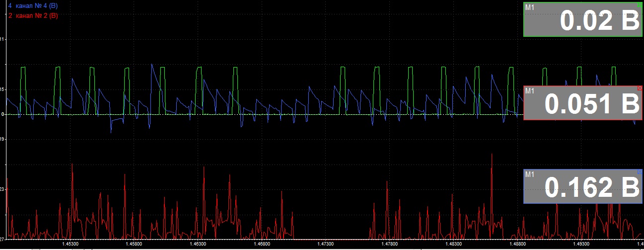Close the green M1 measurement panel
The image size is (644, 250).
(x=639, y=4)
